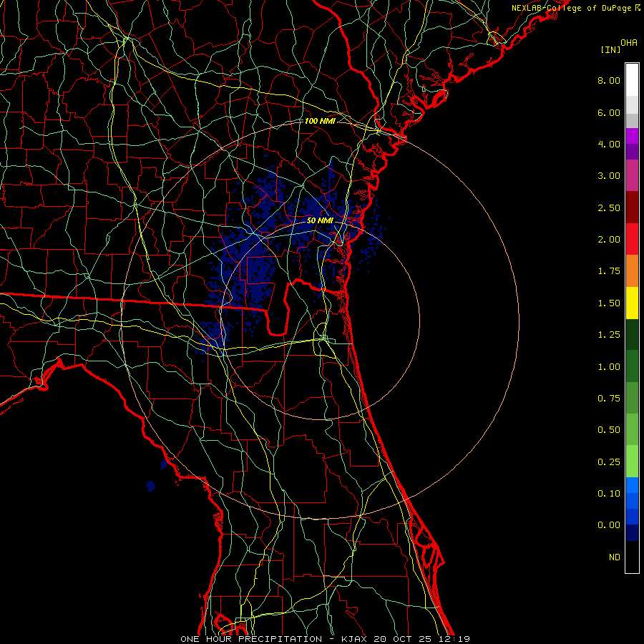Click the light blue 0.10 legend swatch
The width and height of the screenshot is (644, 644).
point(632,485)
